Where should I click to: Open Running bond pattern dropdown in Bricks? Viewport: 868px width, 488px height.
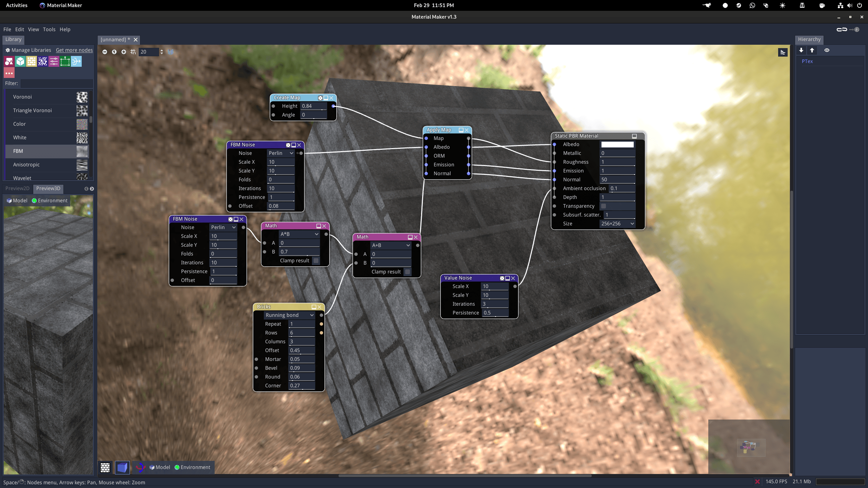point(289,315)
